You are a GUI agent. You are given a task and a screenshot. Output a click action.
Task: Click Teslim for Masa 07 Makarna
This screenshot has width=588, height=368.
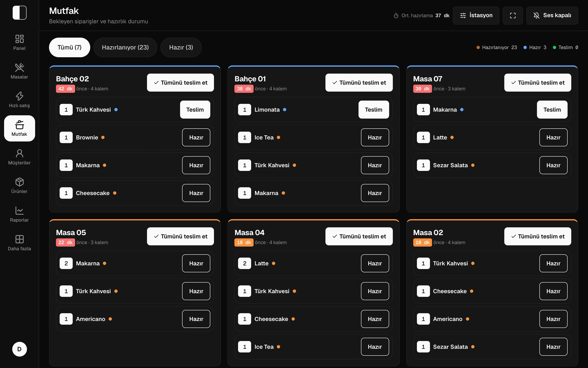coord(552,110)
